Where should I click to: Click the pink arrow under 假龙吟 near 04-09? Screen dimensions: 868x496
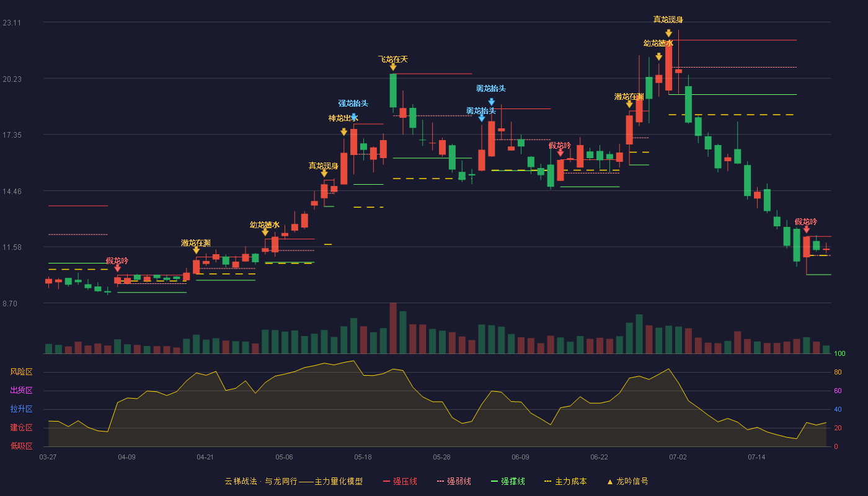pos(118,268)
